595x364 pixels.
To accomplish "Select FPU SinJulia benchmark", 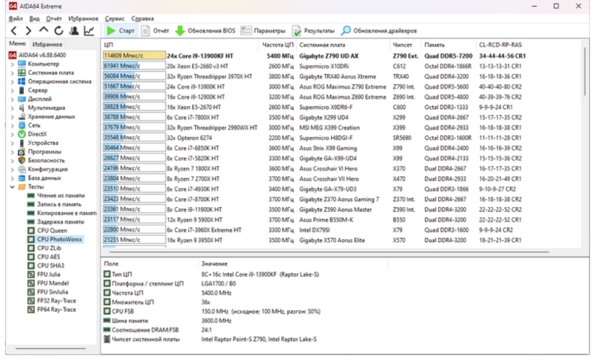I will [x=47, y=292].
